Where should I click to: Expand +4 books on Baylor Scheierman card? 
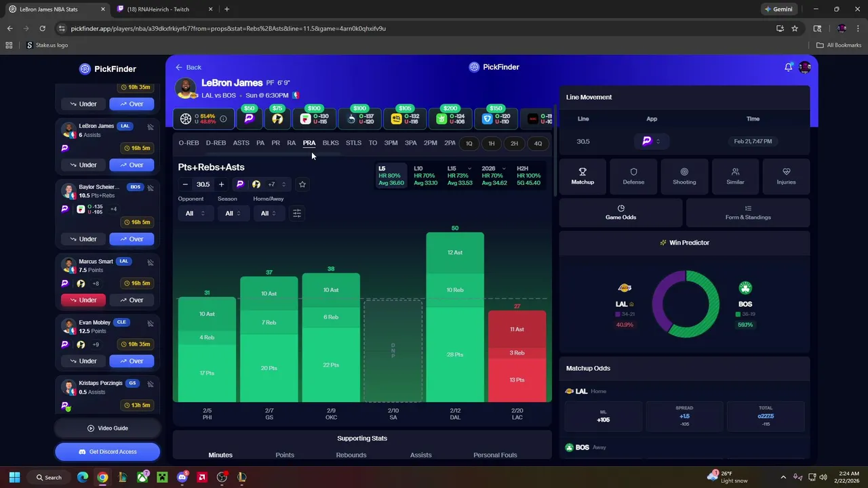114,209
